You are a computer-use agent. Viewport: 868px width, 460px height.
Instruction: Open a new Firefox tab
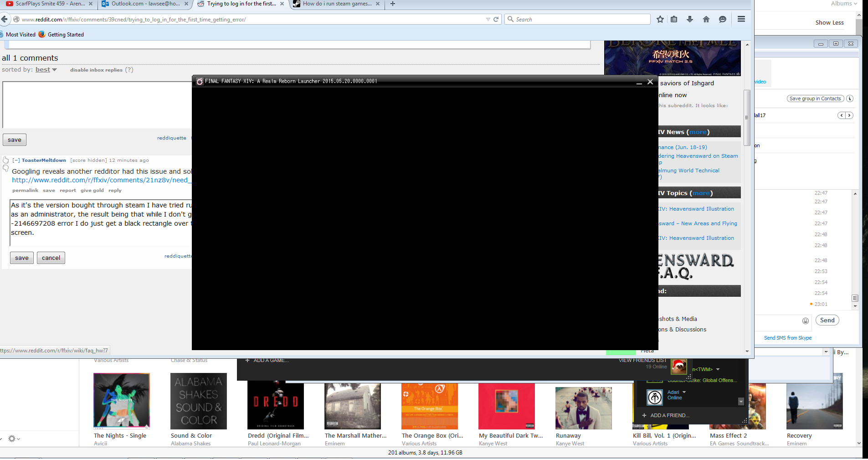tap(393, 4)
